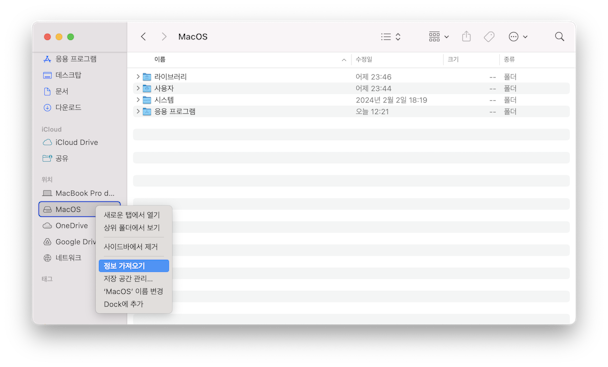Screen dimensions: 608x367
Task: Go back with the left arrow
Action: coord(143,36)
